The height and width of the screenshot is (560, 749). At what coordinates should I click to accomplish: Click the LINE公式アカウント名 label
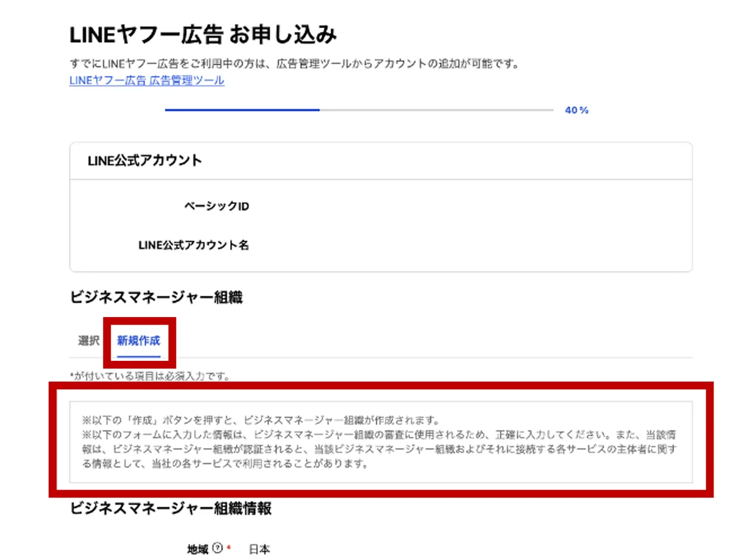193,245
